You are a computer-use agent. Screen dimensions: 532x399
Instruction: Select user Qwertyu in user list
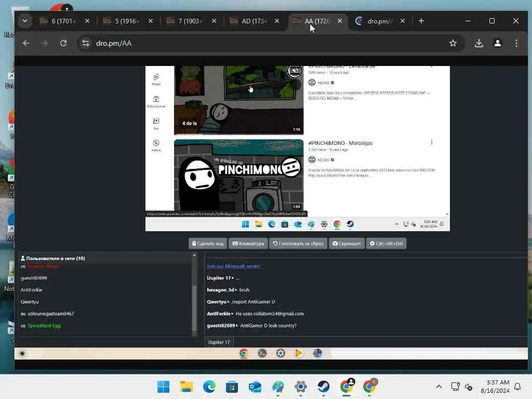pos(30,302)
